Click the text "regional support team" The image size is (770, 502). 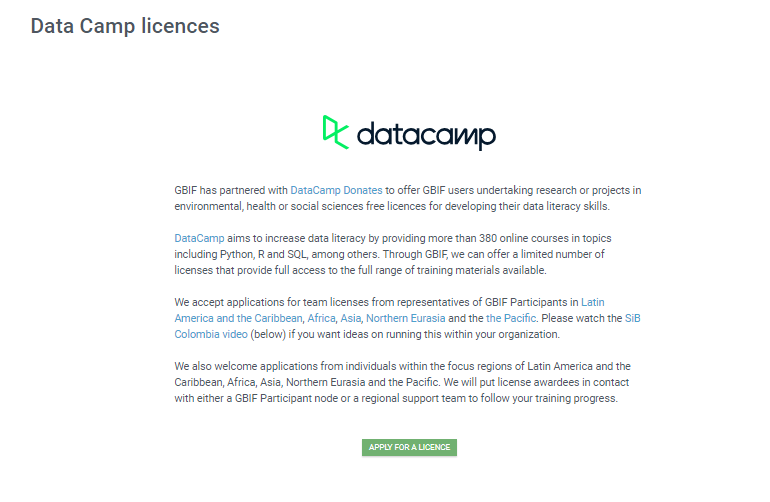[413, 398]
